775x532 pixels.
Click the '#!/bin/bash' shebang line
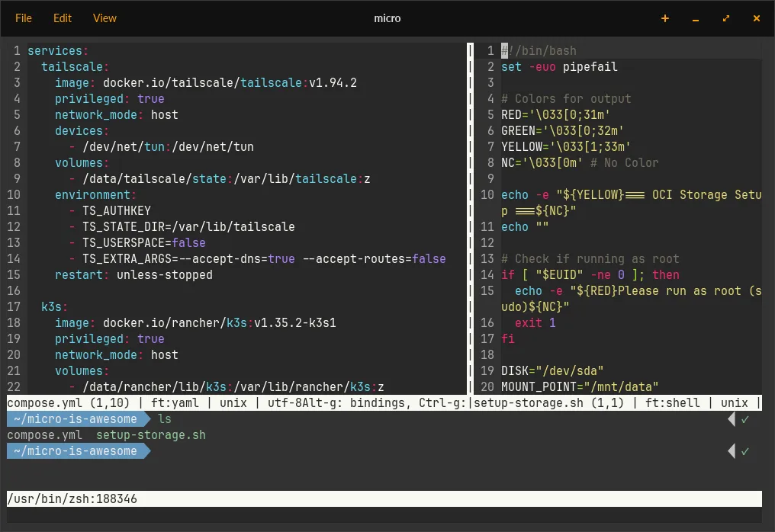pyautogui.click(x=539, y=51)
